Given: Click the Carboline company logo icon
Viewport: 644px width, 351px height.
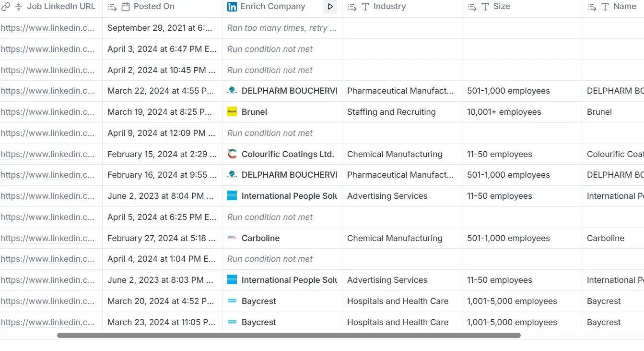Looking at the screenshot, I should click(232, 238).
